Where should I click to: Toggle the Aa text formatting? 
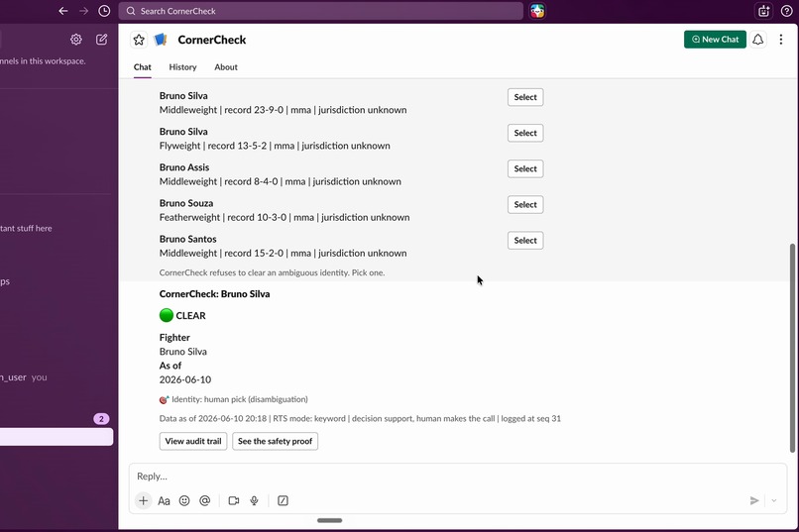pyautogui.click(x=164, y=501)
